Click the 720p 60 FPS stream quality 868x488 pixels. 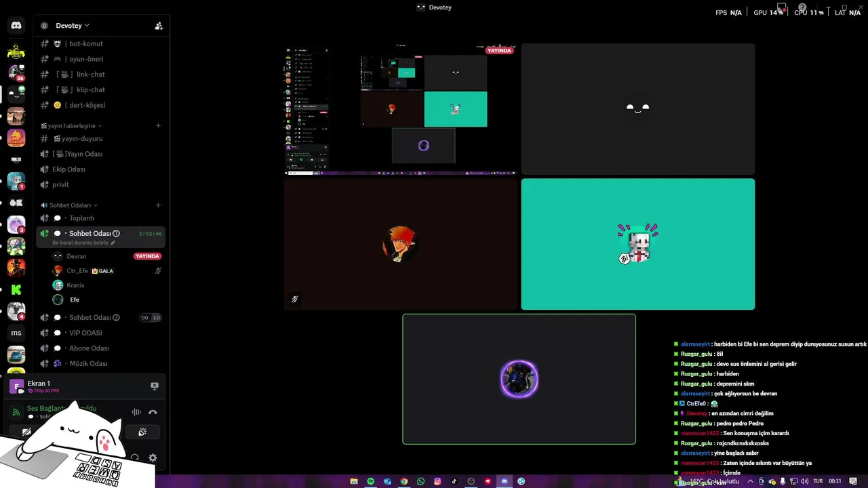tap(43, 391)
